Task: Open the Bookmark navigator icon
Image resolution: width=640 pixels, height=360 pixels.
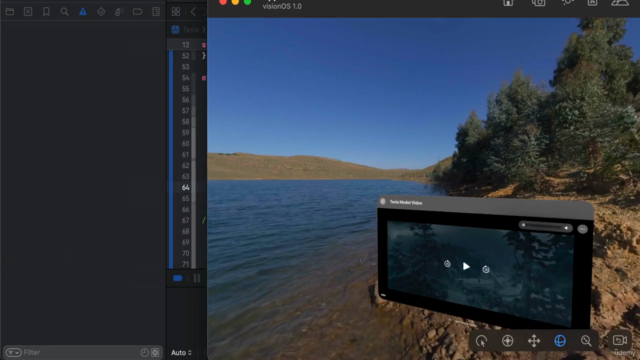Action: [x=46, y=11]
